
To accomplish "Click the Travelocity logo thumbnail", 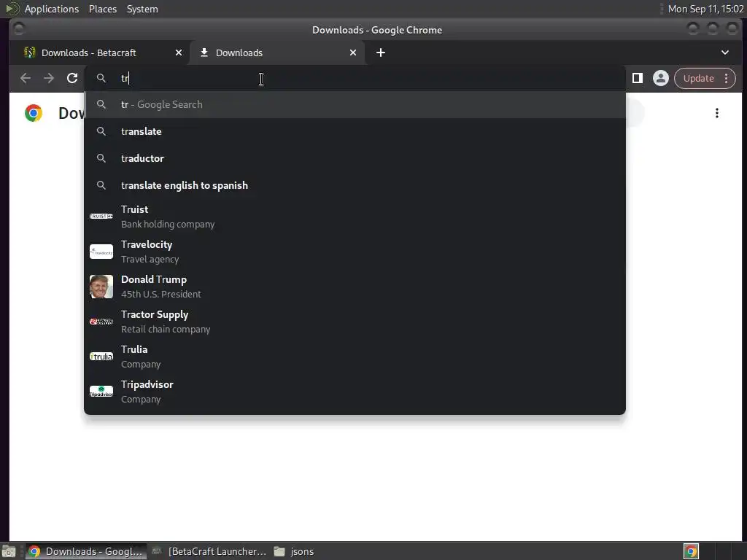I will [x=101, y=252].
